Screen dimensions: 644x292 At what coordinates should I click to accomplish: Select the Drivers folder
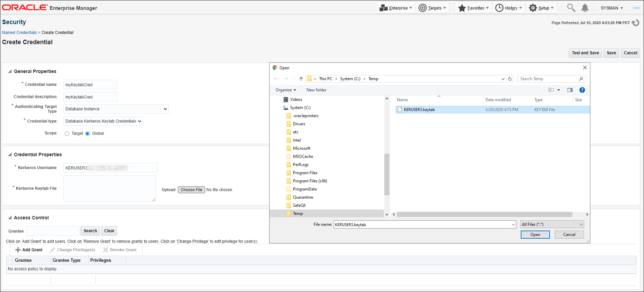[x=299, y=124]
